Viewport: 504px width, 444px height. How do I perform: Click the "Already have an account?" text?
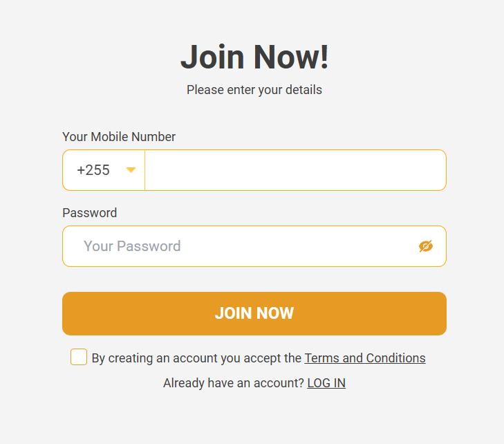click(233, 383)
